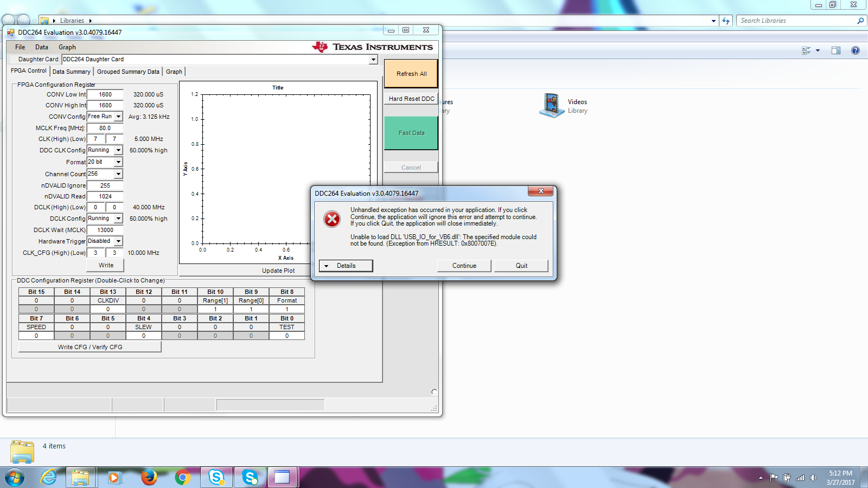Image resolution: width=868 pixels, height=488 pixels.
Task: Expand the Daughter Card combo box
Action: [x=373, y=60]
